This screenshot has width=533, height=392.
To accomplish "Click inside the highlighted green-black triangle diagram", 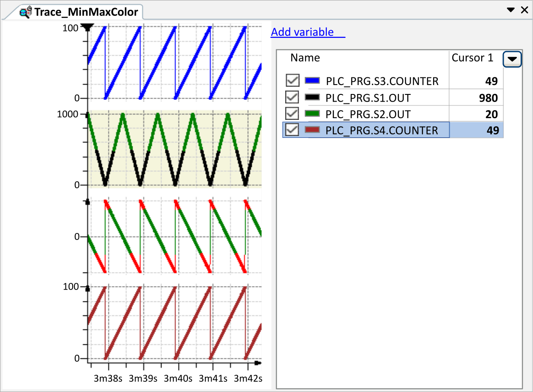I will point(175,149).
